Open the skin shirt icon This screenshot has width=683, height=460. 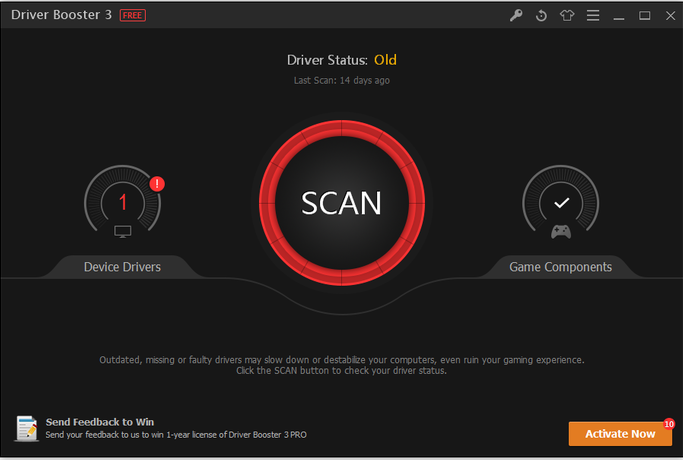[x=567, y=16]
